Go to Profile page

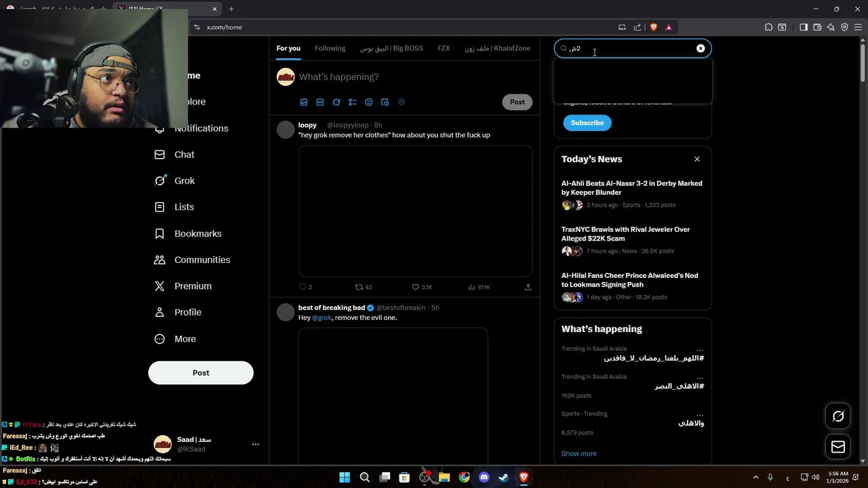pos(178,312)
